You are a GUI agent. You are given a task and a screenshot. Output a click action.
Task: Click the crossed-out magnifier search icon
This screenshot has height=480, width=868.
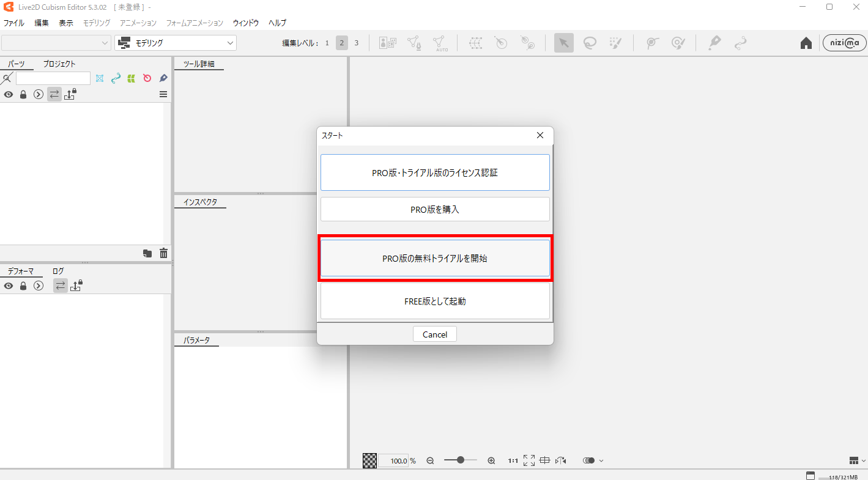7,78
